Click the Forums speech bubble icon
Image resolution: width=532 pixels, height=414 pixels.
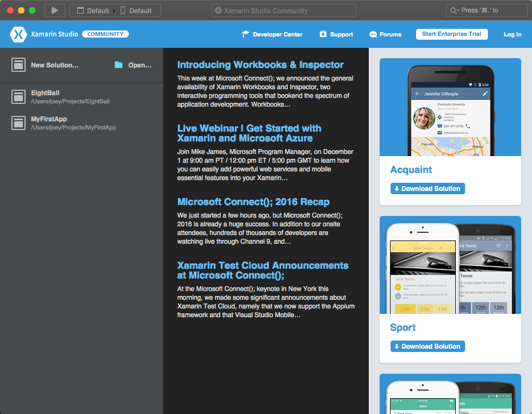click(x=373, y=34)
